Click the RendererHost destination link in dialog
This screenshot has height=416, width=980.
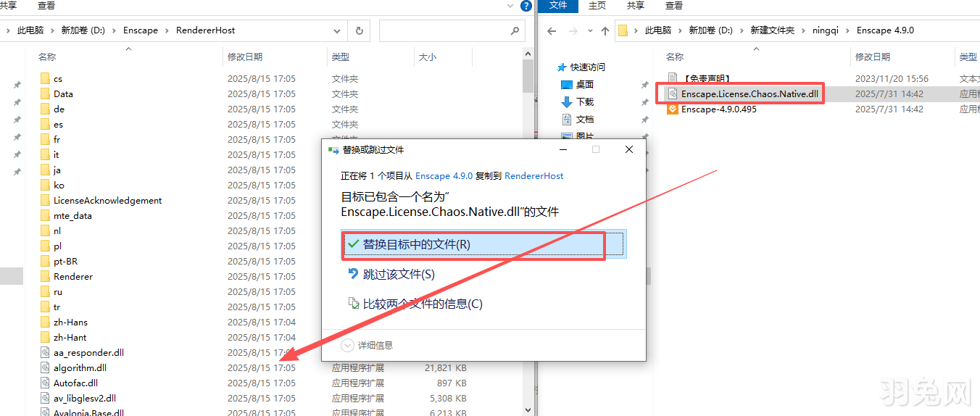(533, 175)
